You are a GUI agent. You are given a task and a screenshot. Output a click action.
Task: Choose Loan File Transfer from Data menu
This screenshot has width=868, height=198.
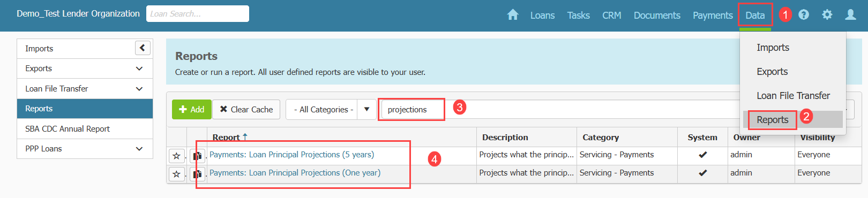(793, 96)
